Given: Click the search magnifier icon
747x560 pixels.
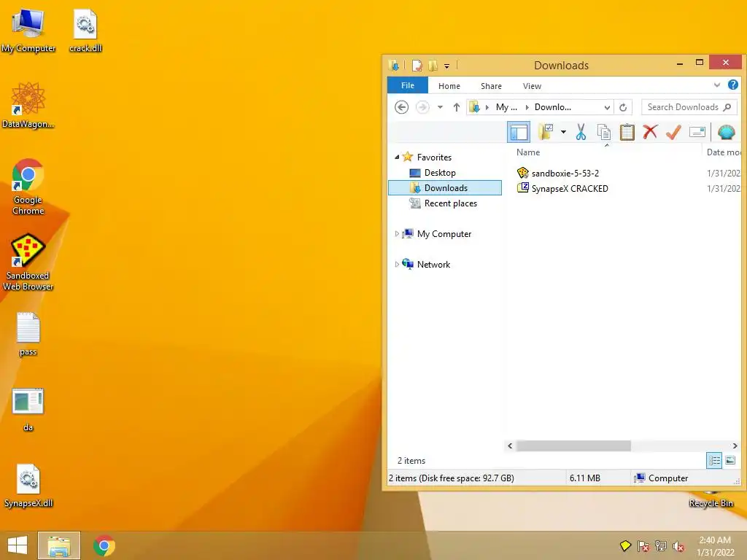Looking at the screenshot, I should (x=727, y=107).
